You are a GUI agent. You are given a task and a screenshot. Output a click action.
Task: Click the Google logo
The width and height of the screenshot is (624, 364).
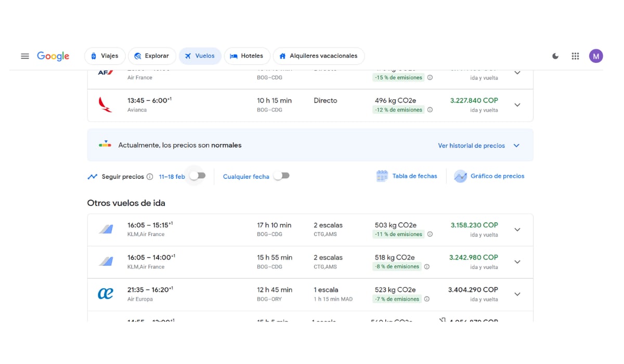click(x=53, y=56)
